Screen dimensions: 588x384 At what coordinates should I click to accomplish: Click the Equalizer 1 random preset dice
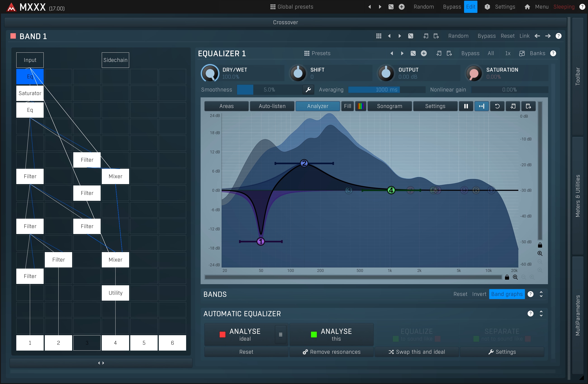[413, 53]
